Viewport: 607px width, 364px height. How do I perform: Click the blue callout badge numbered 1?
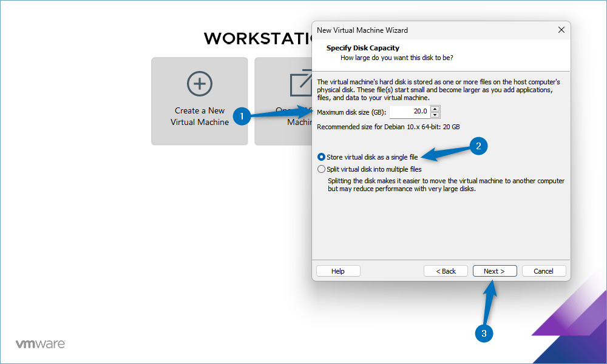click(x=242, y=116)
